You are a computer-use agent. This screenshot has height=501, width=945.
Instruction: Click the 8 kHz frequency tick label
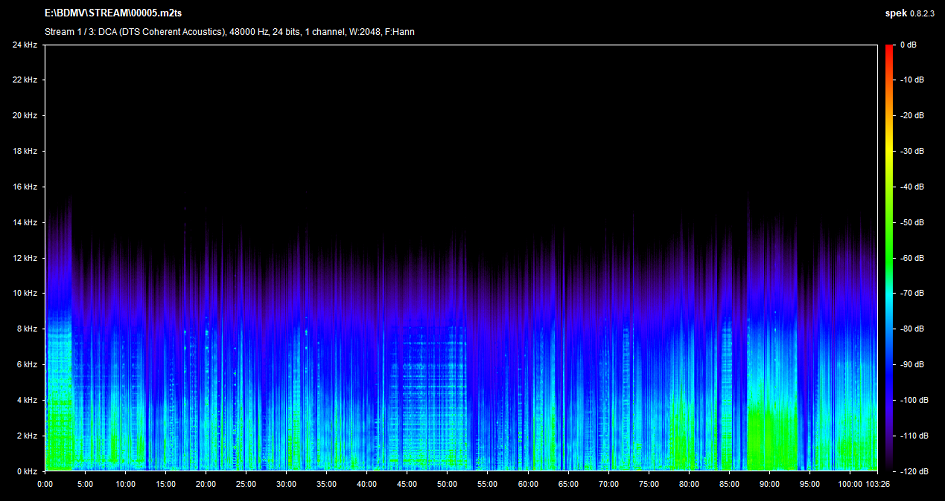click(27, 329)
